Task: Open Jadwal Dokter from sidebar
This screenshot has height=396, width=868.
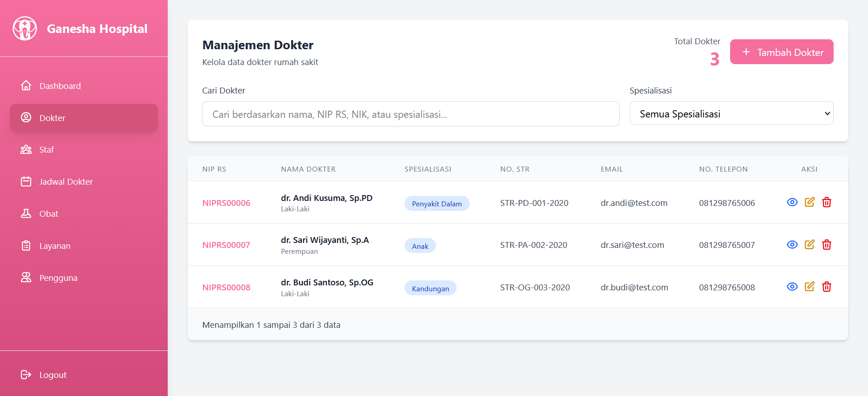Action: click(84, 182)
